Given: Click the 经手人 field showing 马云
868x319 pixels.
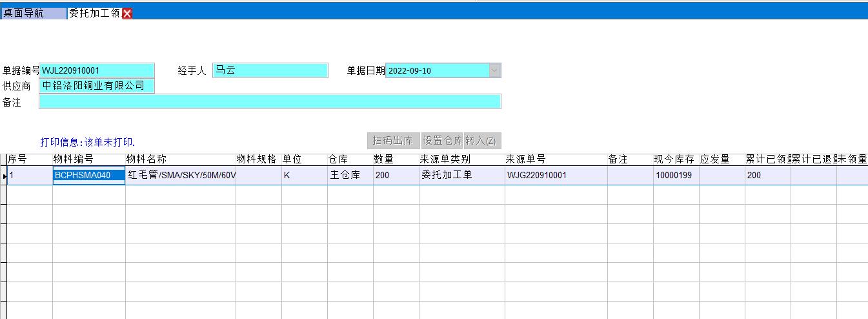Looking at the screenshot, I should tap(270, 70).
